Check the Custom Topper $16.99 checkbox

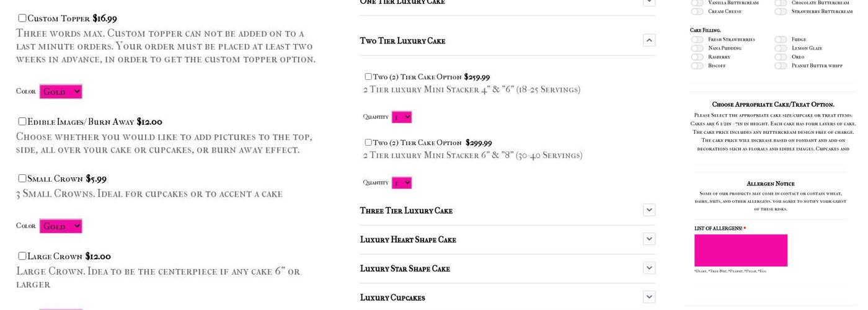click(x=22, y=18)
